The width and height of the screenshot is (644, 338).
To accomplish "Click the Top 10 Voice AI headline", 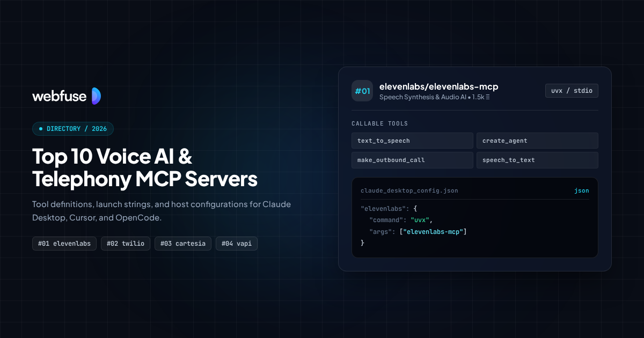I will pyautogui.click(x=145, y=168).
